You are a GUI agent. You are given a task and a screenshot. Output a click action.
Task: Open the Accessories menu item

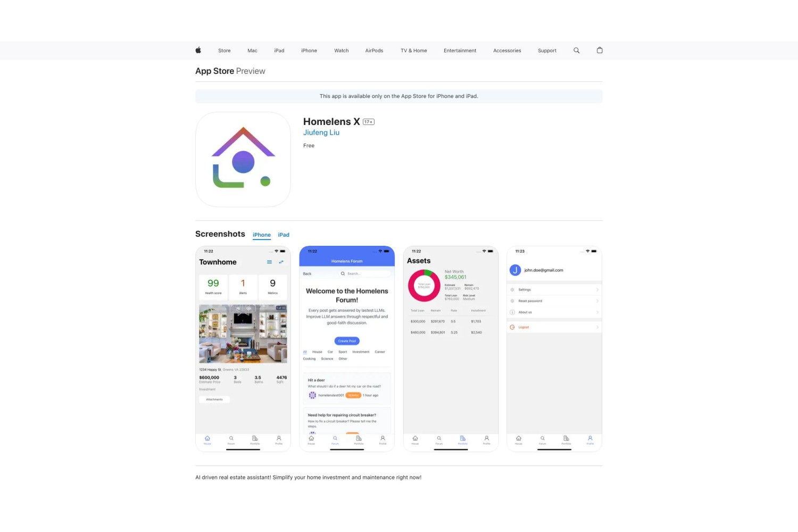[507, 51]
